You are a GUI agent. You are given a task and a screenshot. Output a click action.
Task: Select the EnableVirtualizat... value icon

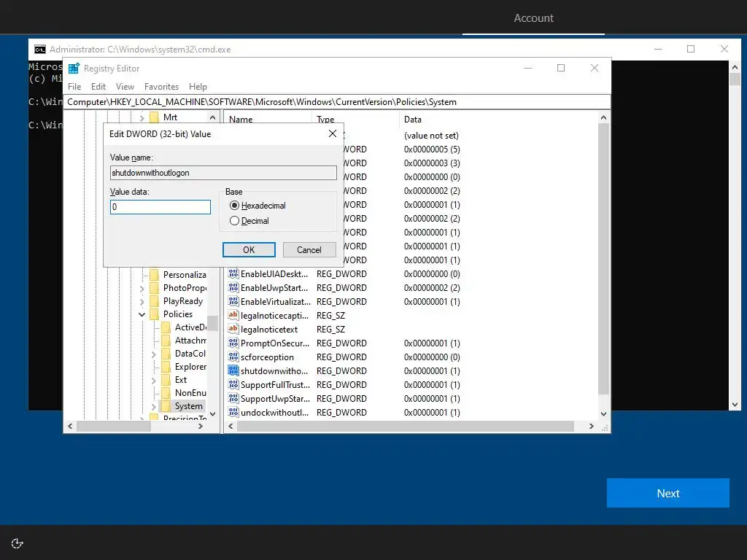(x=233, y=301)
